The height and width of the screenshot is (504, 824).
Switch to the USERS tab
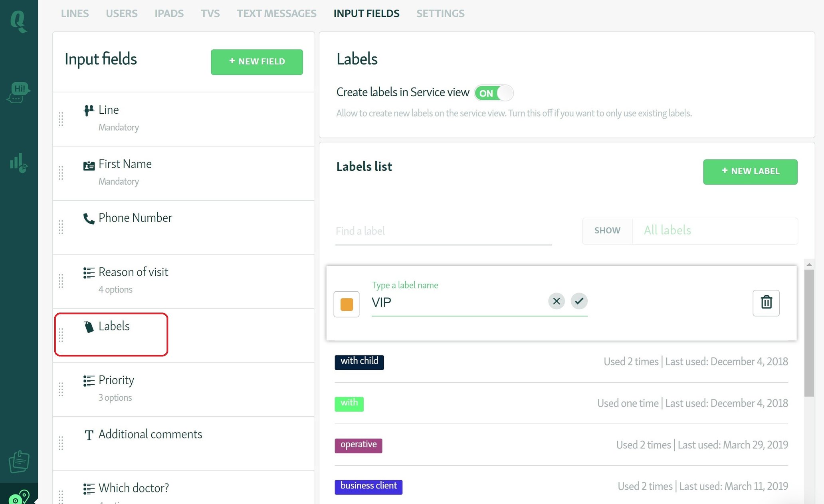122,14
